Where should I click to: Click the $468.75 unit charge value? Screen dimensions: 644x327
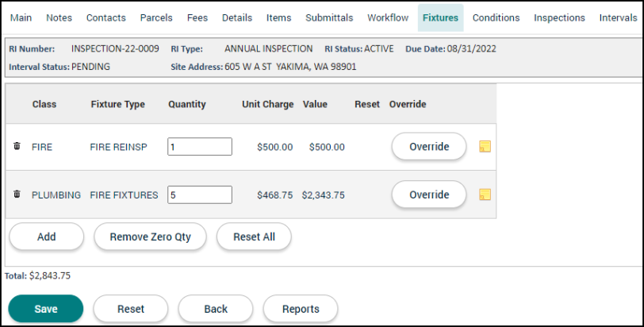[275, 194]
